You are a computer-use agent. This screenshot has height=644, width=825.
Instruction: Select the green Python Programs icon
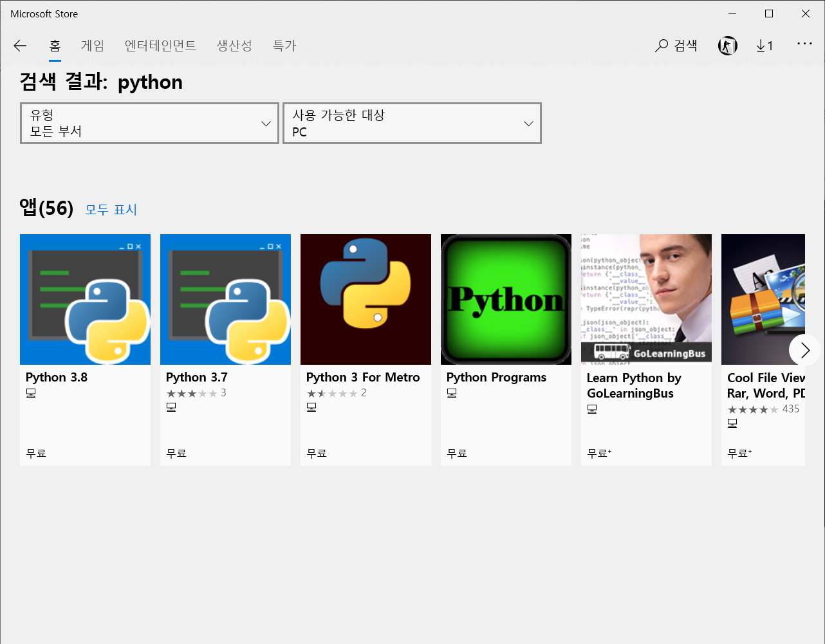[x=506, y=299]
